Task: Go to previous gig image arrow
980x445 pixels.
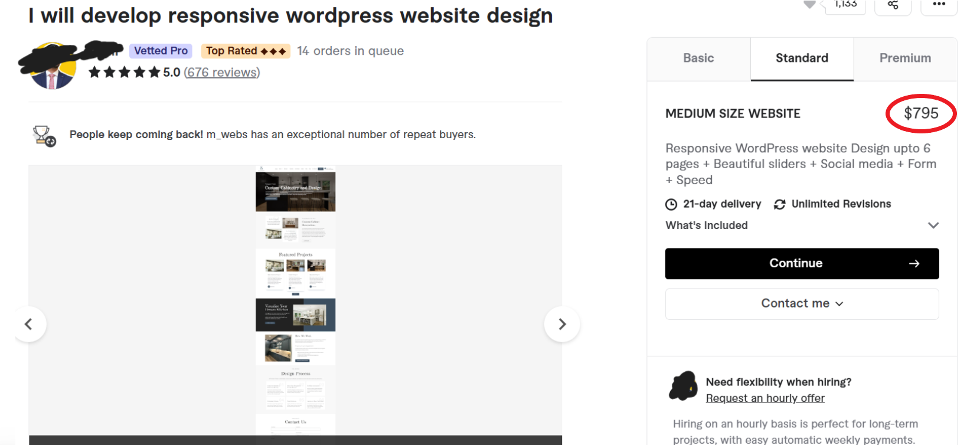Action: pyautogui.click(x=28, y=324)
